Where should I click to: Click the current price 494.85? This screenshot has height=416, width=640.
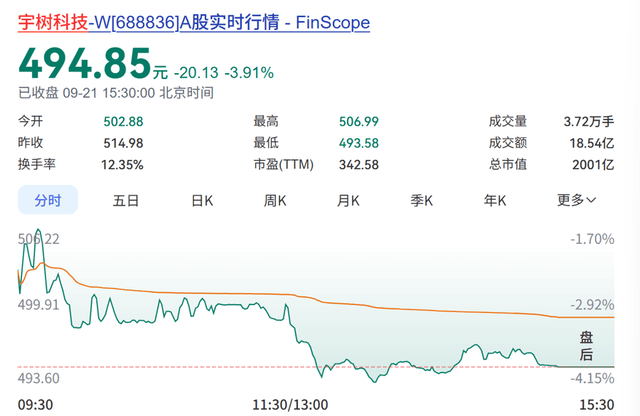pos(84,63)
